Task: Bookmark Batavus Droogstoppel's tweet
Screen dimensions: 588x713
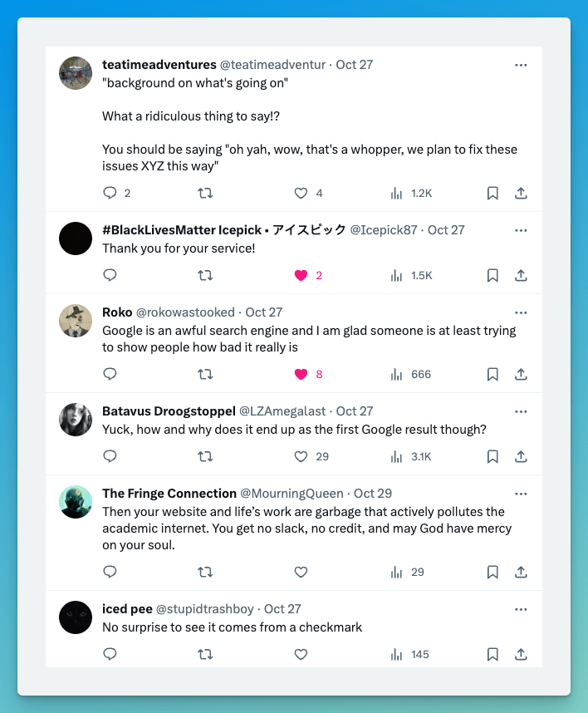Action: point(492,456)
